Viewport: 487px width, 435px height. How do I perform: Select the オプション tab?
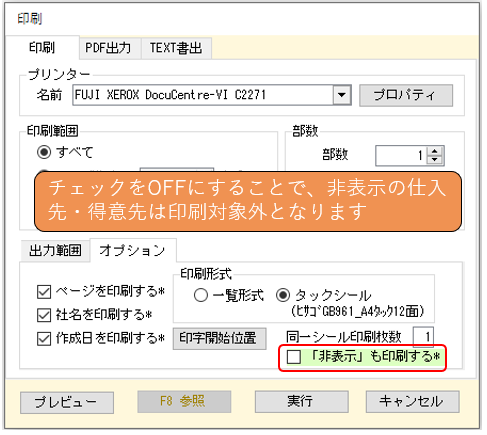133,250
